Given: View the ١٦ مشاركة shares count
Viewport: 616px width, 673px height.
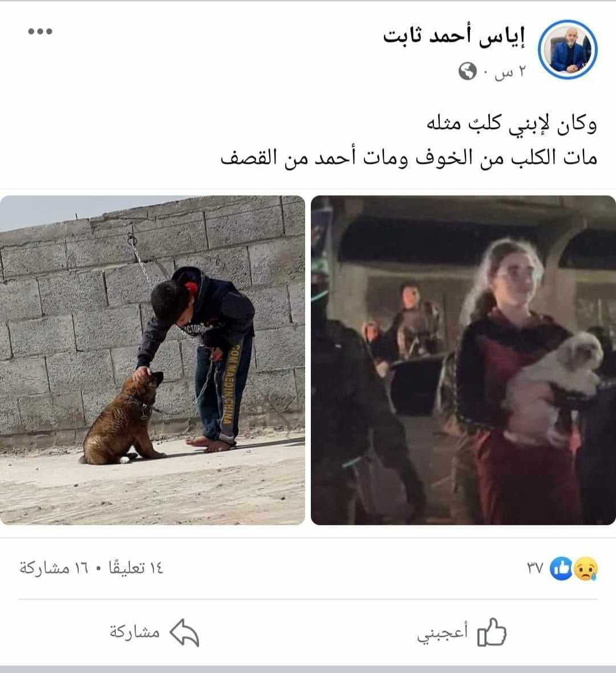Looking at the screenshot, I should tap(54, 568).
